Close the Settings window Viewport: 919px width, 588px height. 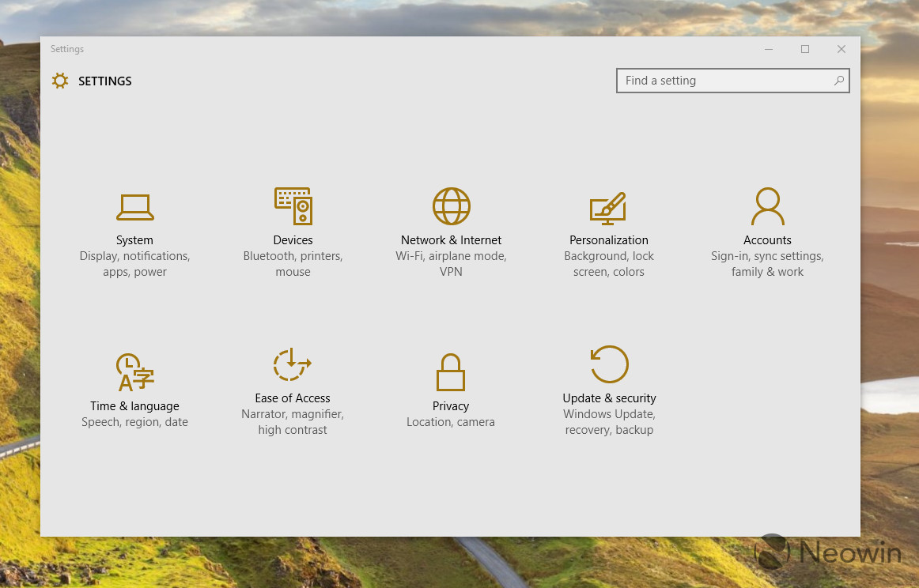[x=841, y=49]
